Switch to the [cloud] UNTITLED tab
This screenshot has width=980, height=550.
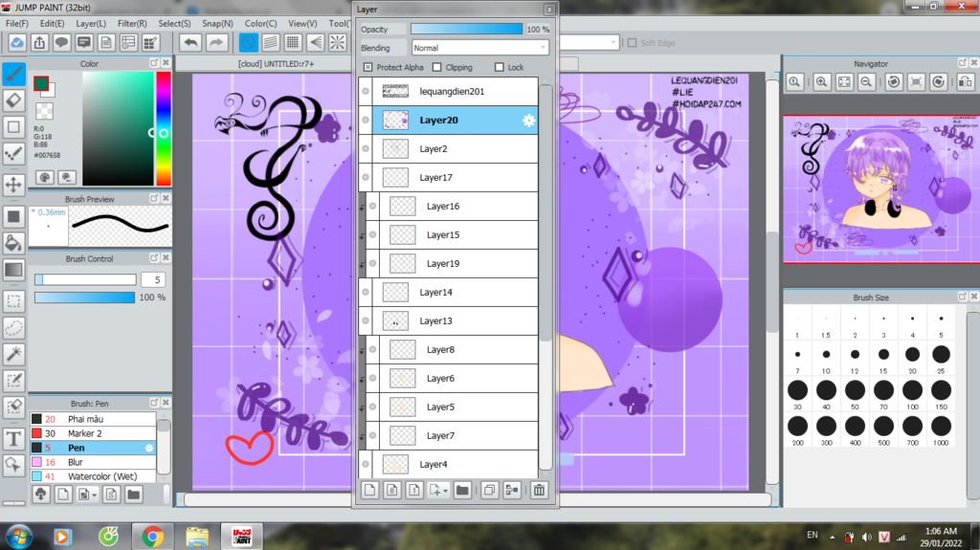pyautogui.click(x=276, y=64)
